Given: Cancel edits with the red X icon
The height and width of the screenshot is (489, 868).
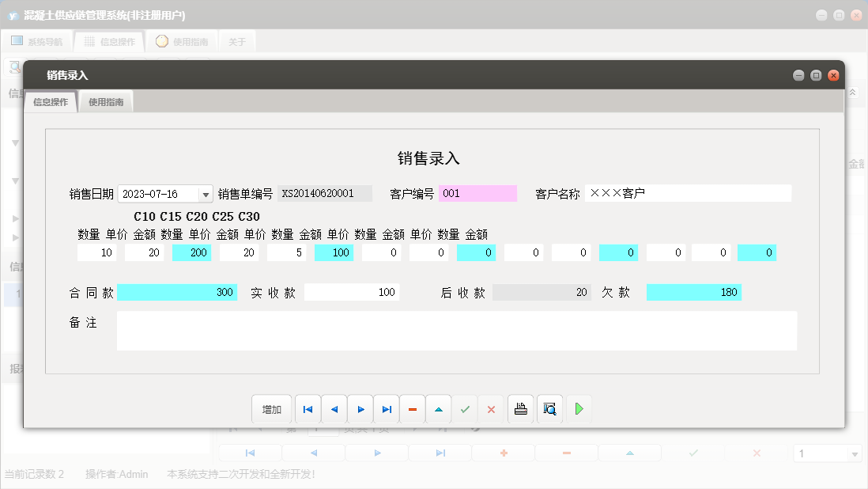Looking at the screenshot, I should [x=490, y=409].
